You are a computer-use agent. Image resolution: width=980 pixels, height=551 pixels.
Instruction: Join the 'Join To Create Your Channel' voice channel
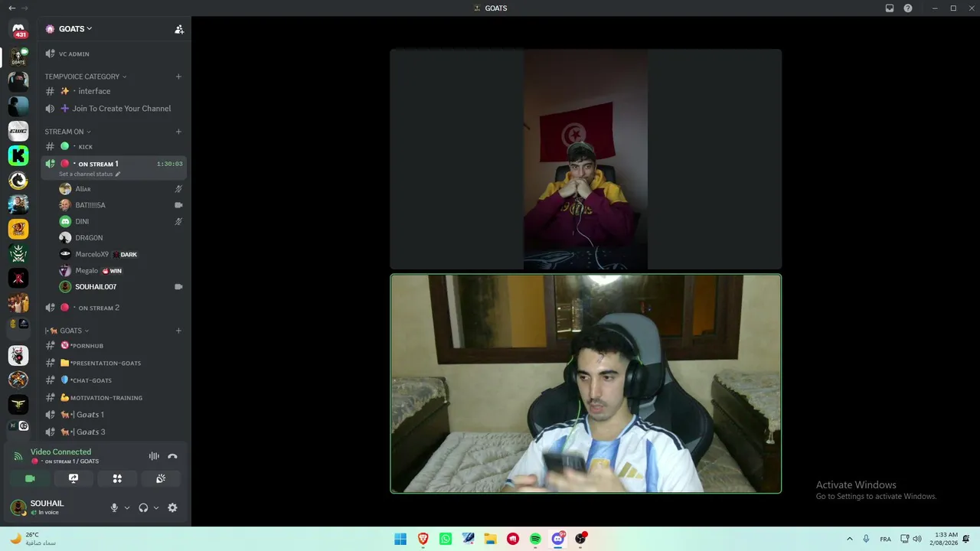113,109
